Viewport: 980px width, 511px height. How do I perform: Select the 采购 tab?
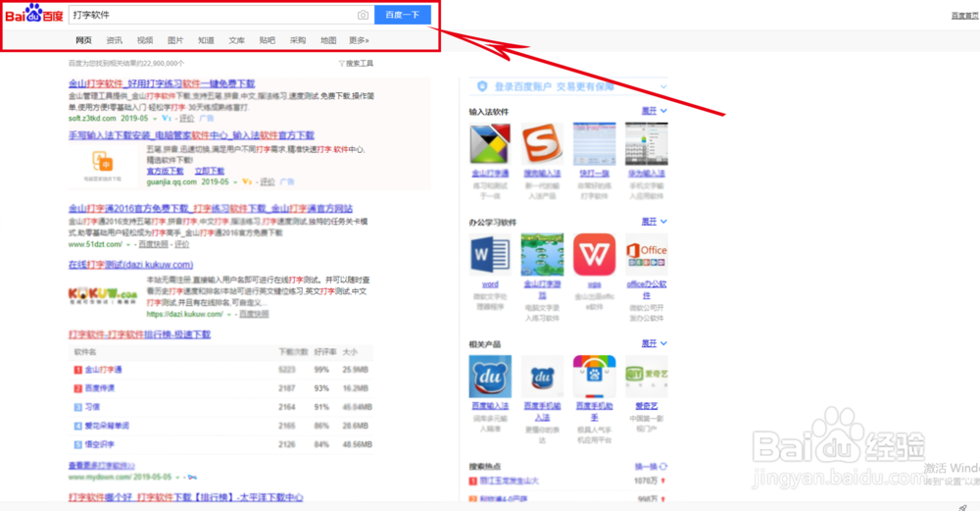298,40
